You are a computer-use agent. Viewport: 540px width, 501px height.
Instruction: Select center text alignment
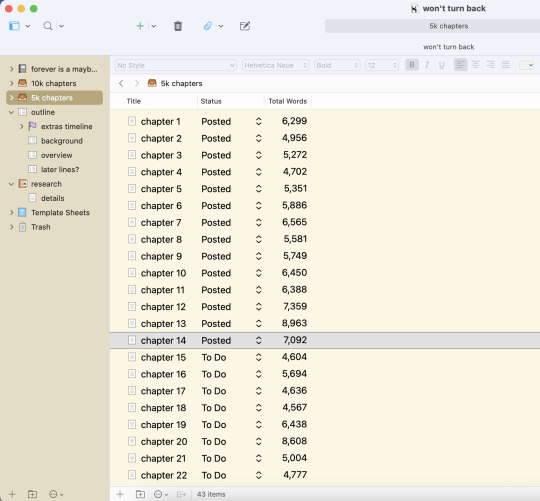pos(476,65)
